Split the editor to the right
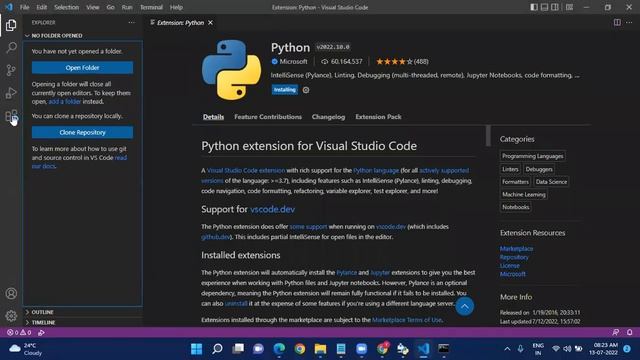Screen dimensions: 640x360 pyautogui.click(x=617, y=22)
